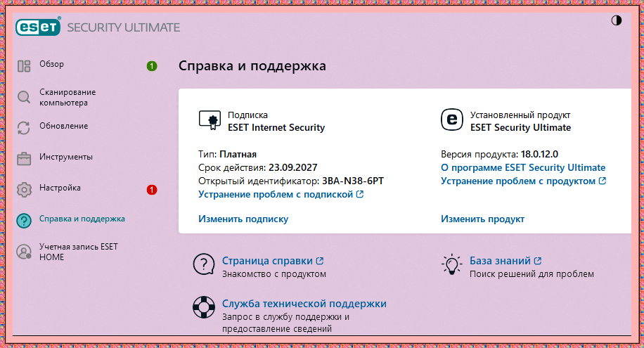Open Устранение проблем с подпиской link
This screenshot has height=348, width=644.
pyautogui.click(x=281, y=194)
